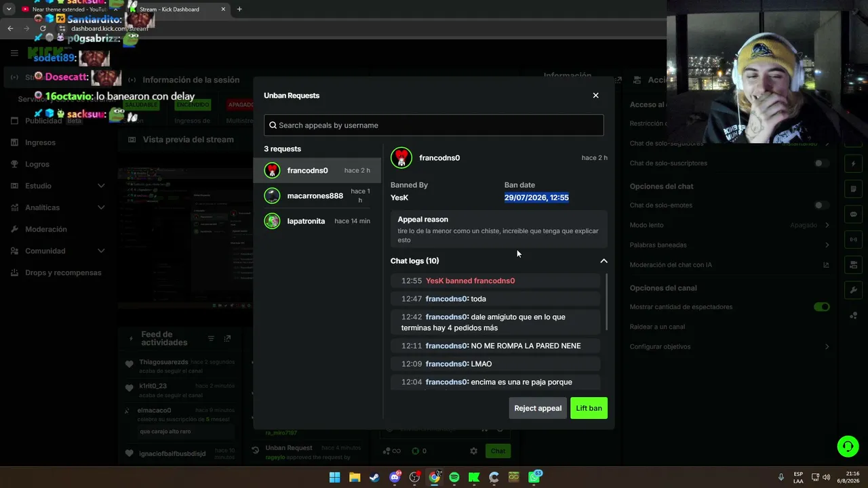Screen dimensions: 868x488
Task: Open a new browser tab
Action: 239,9
